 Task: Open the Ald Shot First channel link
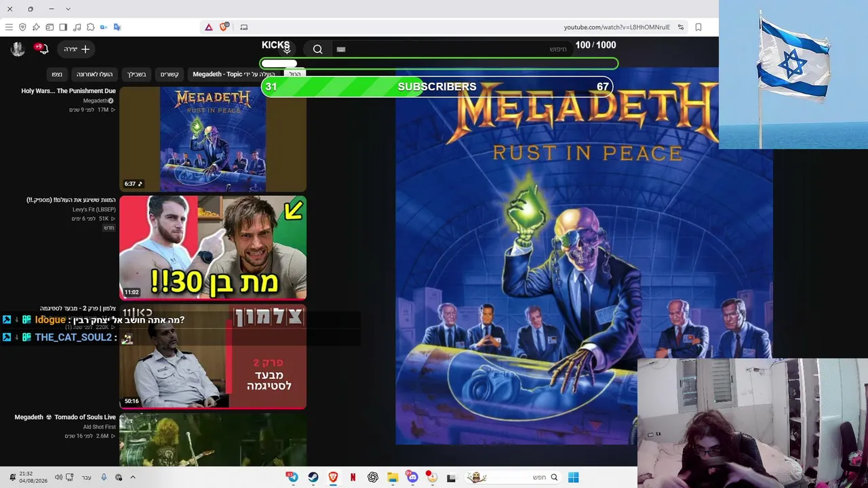(100, 427)
